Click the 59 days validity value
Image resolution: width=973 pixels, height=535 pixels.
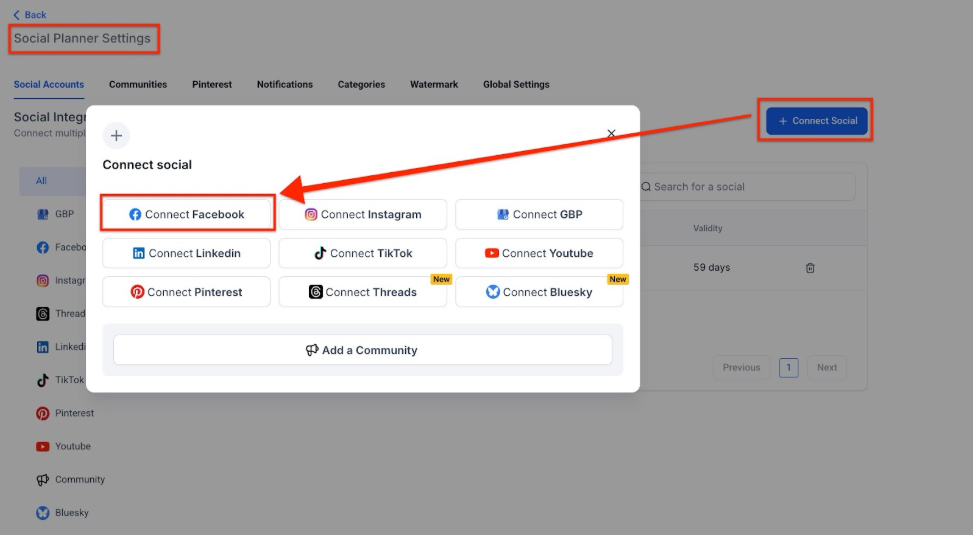pyautogui.click(x=711, y=268)
